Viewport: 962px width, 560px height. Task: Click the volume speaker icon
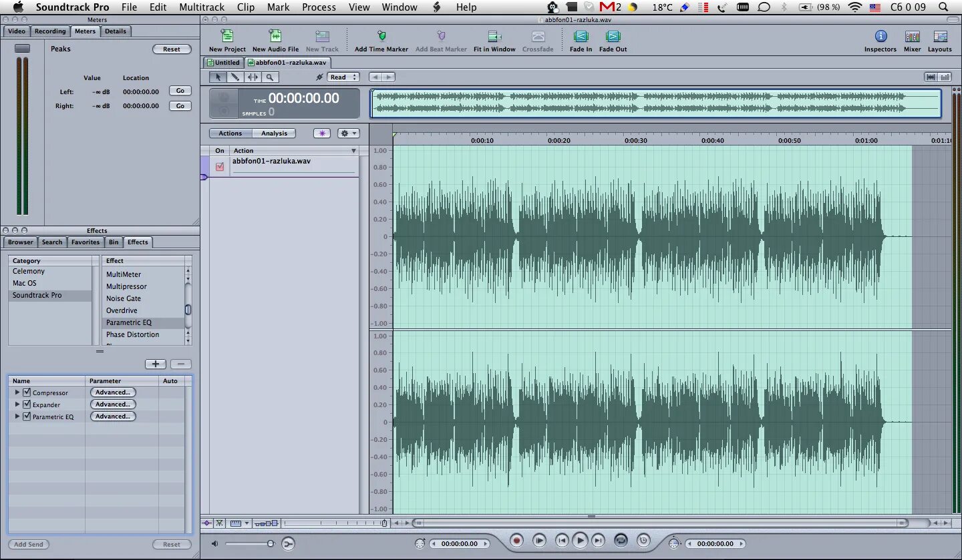(x=215, y=544)
